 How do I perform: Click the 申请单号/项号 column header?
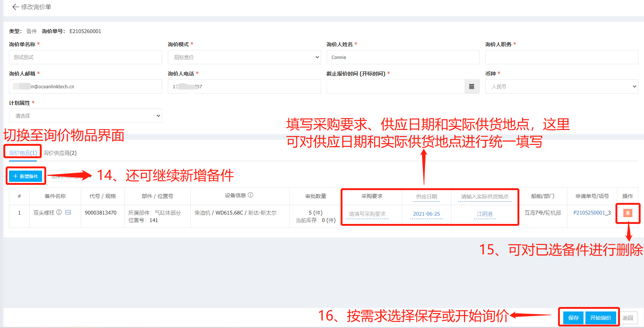[x=592, y=196]
